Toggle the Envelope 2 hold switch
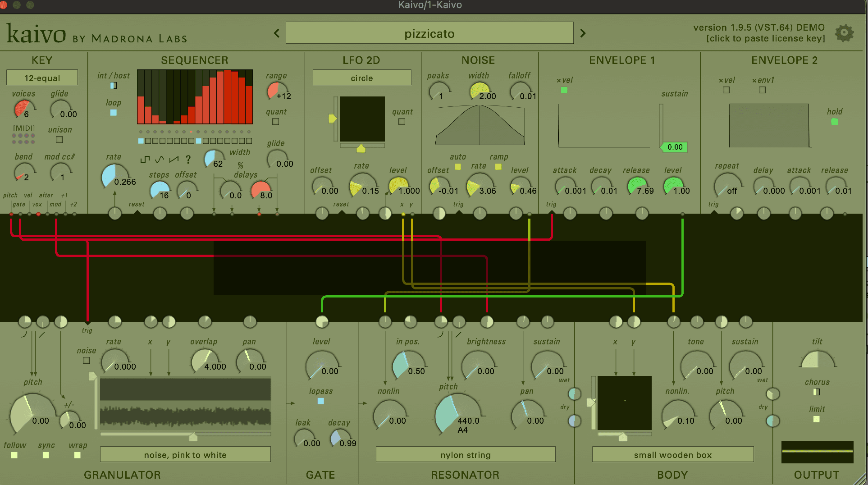Screen dimensions: 868x485 coord(835,122)
